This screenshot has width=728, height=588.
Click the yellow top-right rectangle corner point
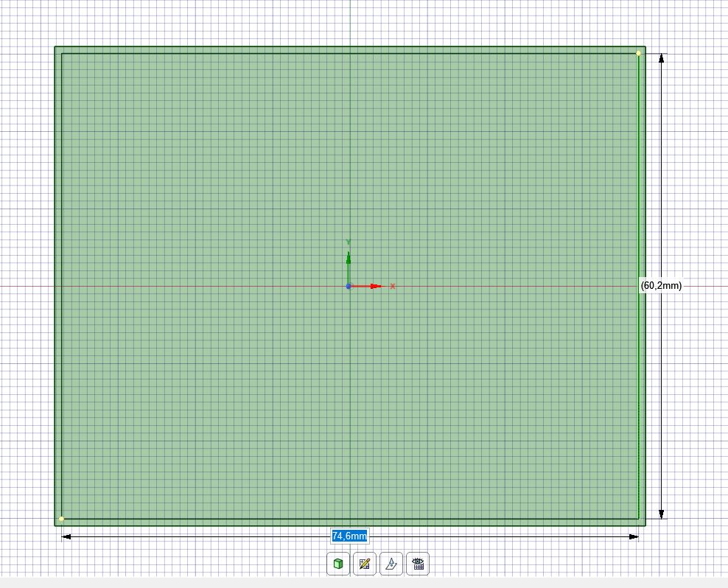tap(638, 53)
